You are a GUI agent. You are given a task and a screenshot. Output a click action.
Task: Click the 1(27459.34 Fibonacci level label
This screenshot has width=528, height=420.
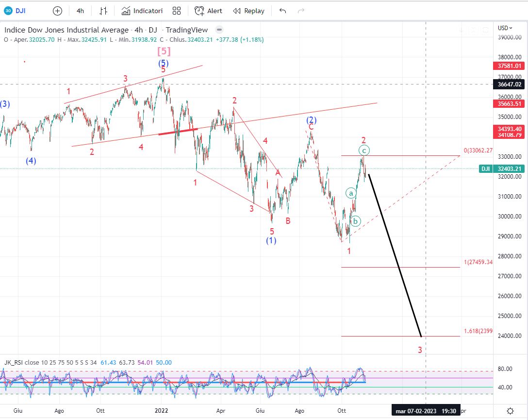(478, 262)
